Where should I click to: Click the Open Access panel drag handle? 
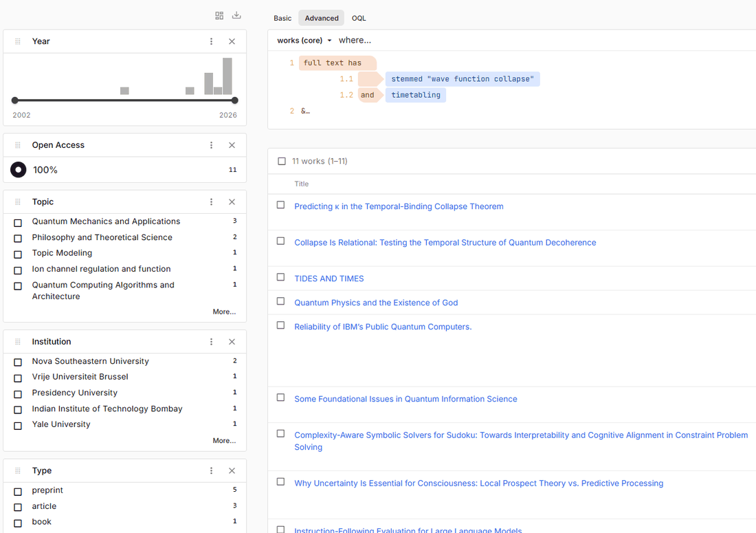click(x=18, y=145)
